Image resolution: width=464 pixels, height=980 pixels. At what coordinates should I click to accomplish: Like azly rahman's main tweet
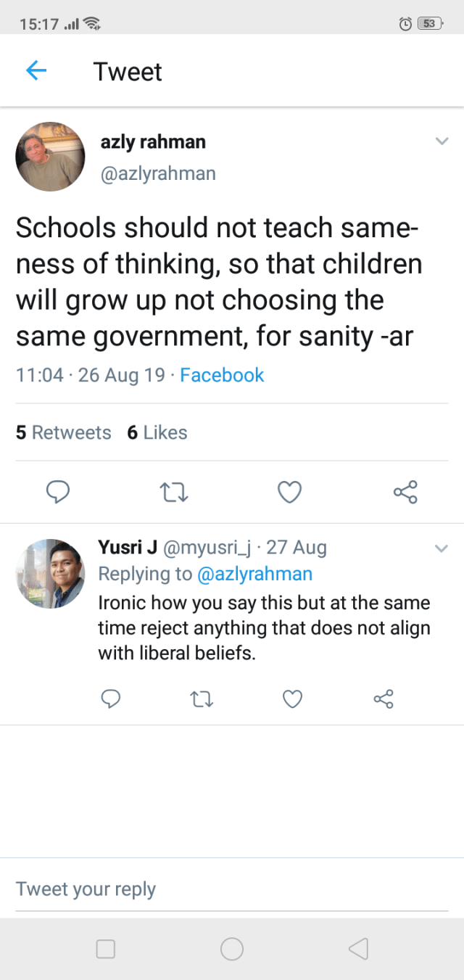coord(289,493)
